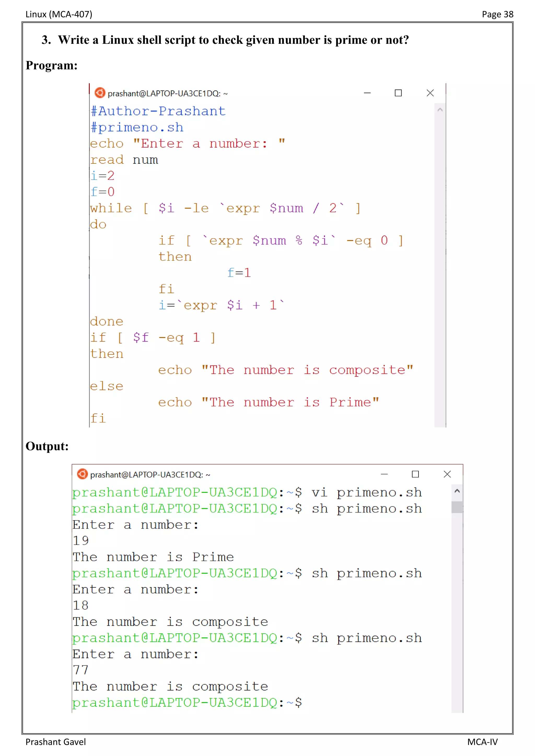This screenshot has height=756, width=535.
Task: Close the program editor terminal window
Action: coord(430,93)
